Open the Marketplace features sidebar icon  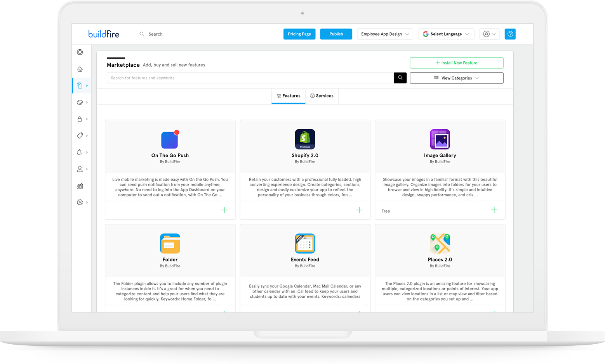(80, 86)
